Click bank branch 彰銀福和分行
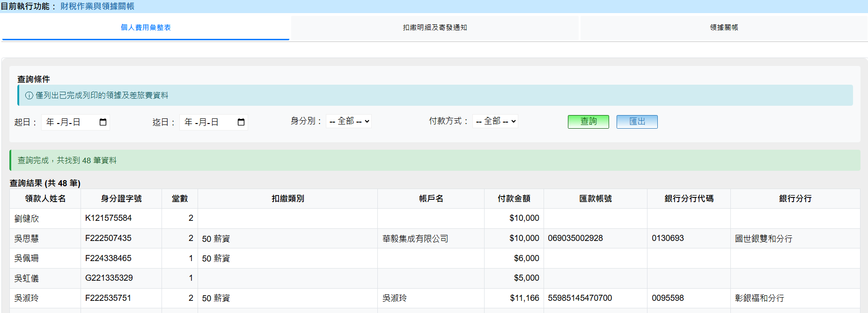Viewport: 868px width, 313px height. (x=759, y=298)
